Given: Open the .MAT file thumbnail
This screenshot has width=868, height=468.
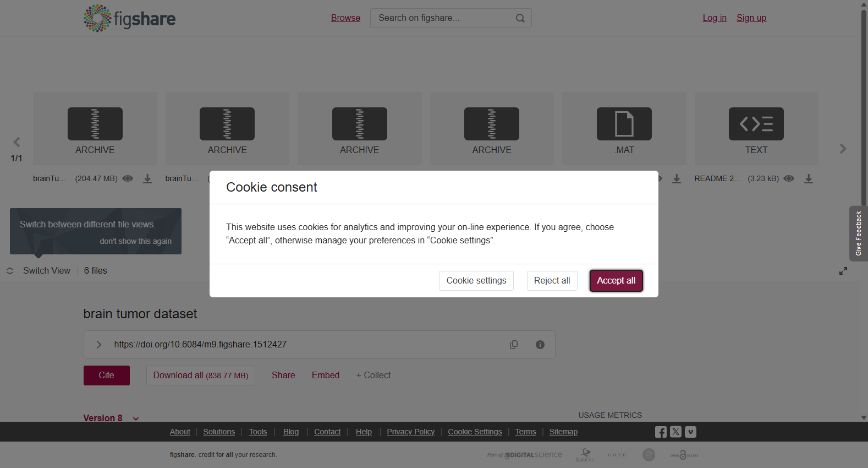Looking at the screenshot, I should point(624,128).
